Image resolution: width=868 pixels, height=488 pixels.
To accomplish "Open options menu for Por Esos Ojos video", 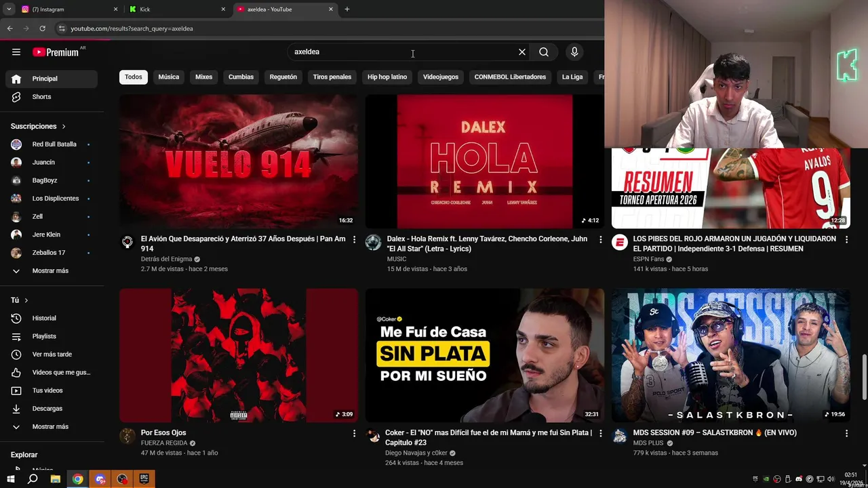I will (354, 433).
